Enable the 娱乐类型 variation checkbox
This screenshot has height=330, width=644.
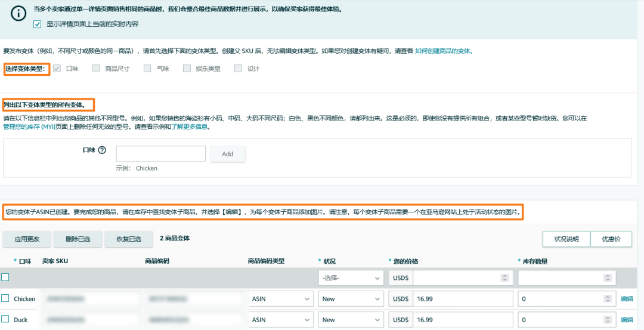pos(187,69)
